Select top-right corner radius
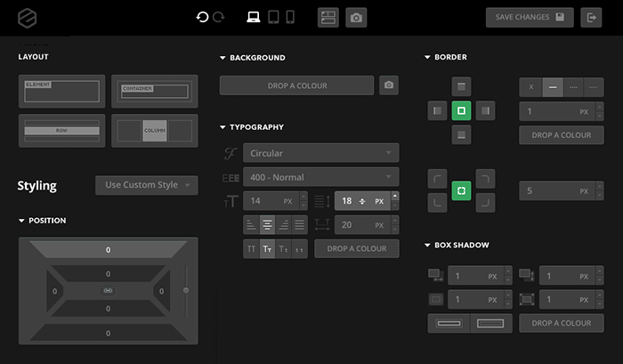Screen dimensions: 623x364 click(485, 179)
